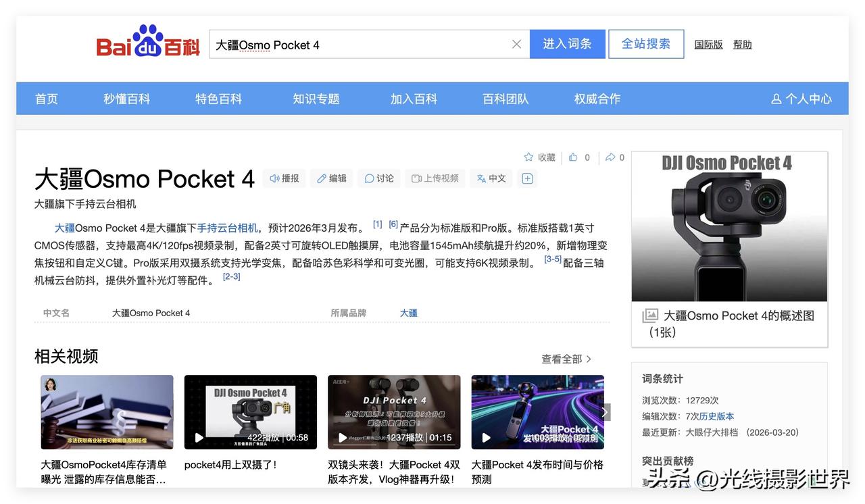Open 个人中心 via the person icon
The image size is (865, 504).
(x=776, y=98)
